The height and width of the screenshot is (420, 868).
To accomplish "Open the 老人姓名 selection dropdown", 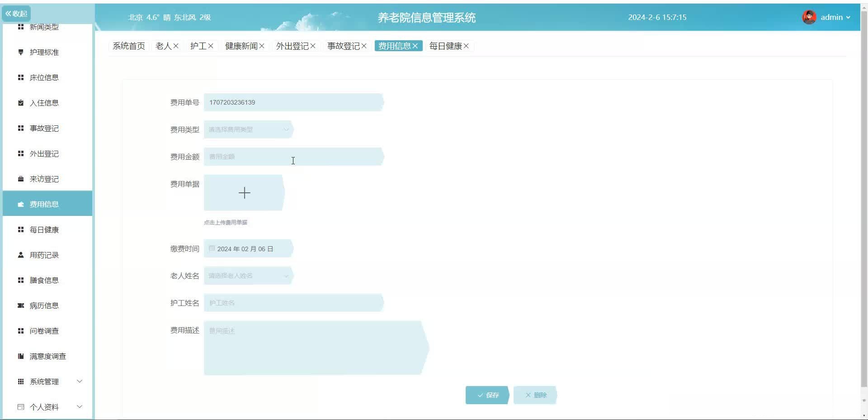I will (x=248, y=276).
